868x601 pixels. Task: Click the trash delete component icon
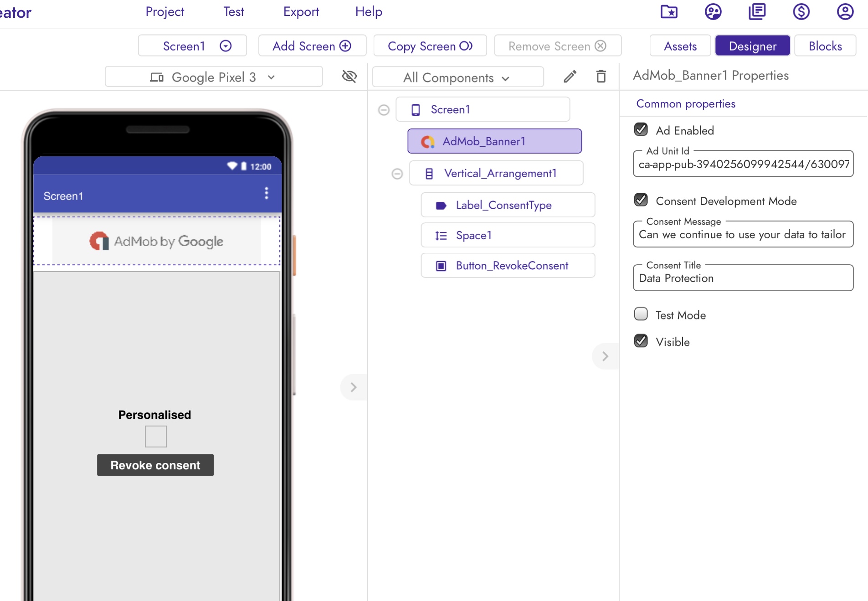(601, 77)
